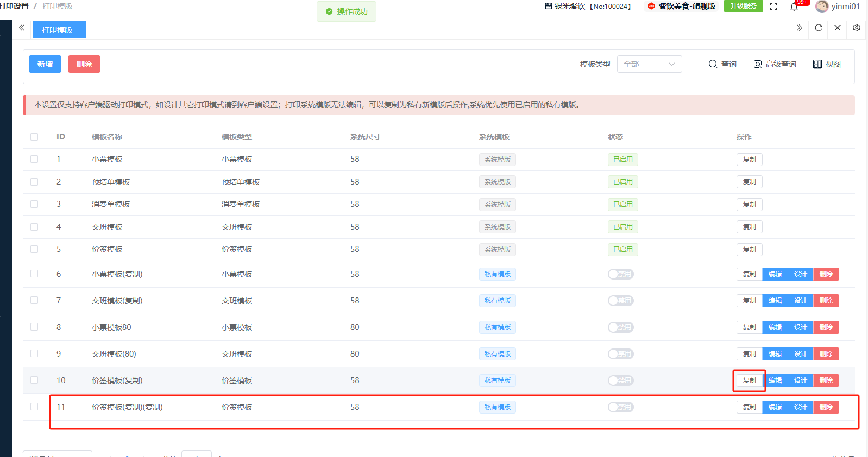Open the settings gear icon in tab bar

[x=857, y=28]
